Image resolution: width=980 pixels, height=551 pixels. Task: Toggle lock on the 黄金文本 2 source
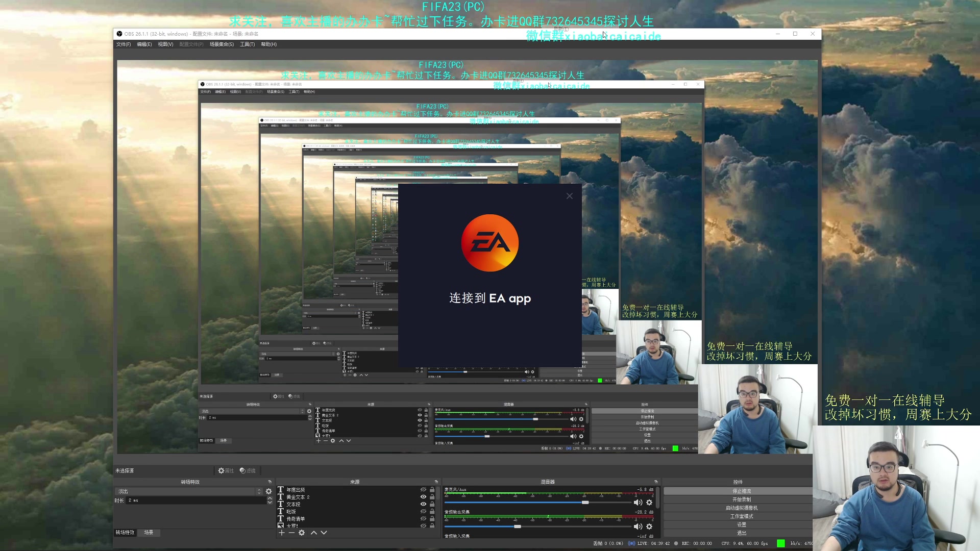(x=432, y=497)
